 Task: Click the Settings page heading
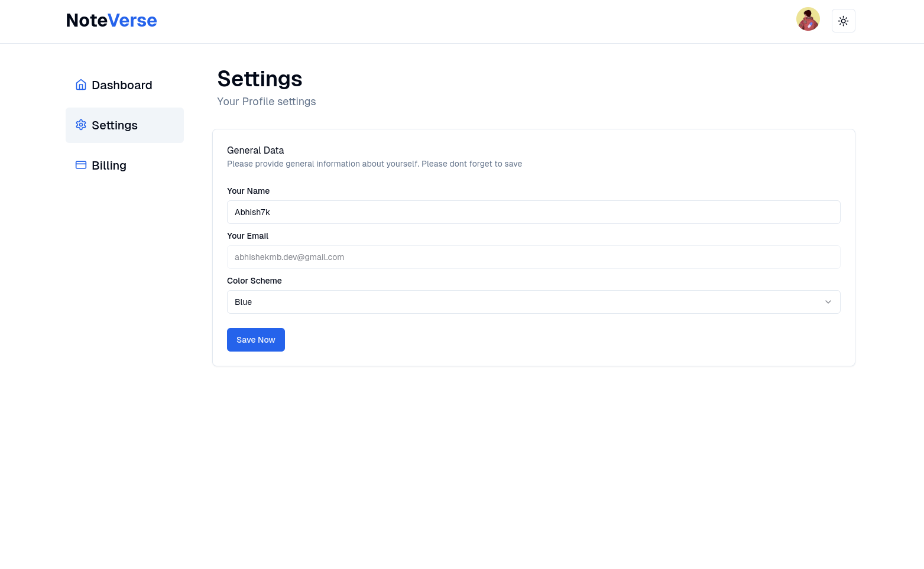coord(260,79)
